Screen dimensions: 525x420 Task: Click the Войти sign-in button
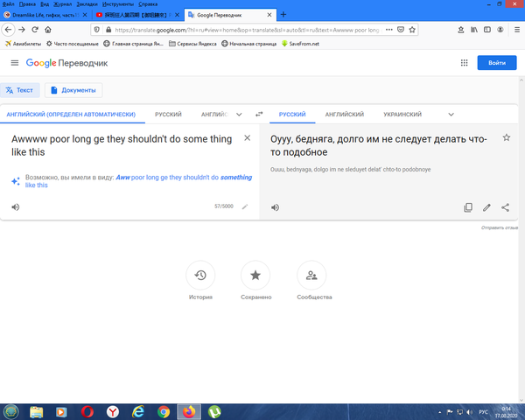click(x=497, y=63)
